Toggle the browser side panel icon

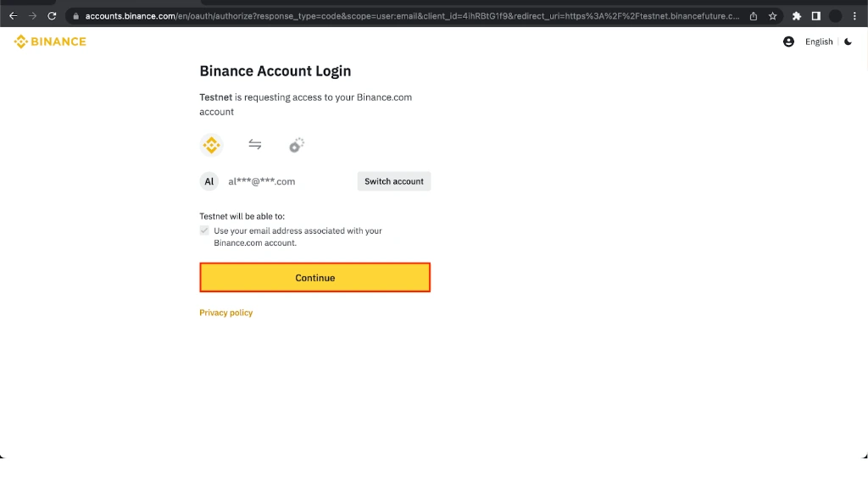(816, 16)
